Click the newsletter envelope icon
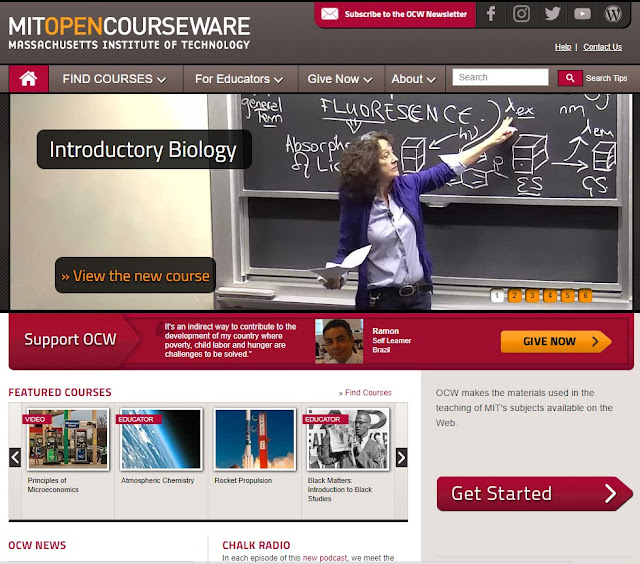The width and height of the screenshot is (640, 564). (x=329, y=14)
